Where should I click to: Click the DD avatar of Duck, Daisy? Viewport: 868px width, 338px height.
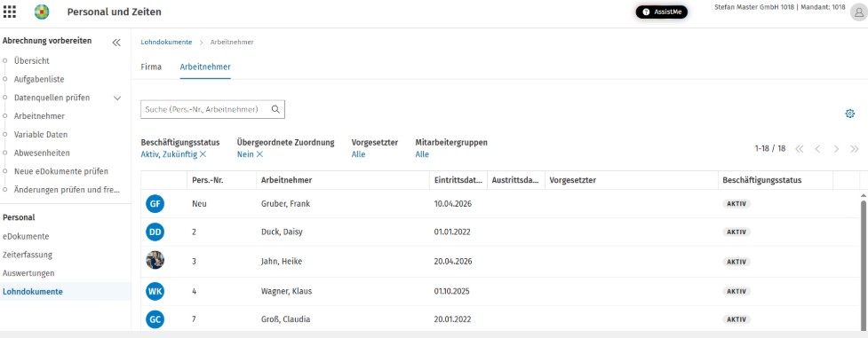155,232
